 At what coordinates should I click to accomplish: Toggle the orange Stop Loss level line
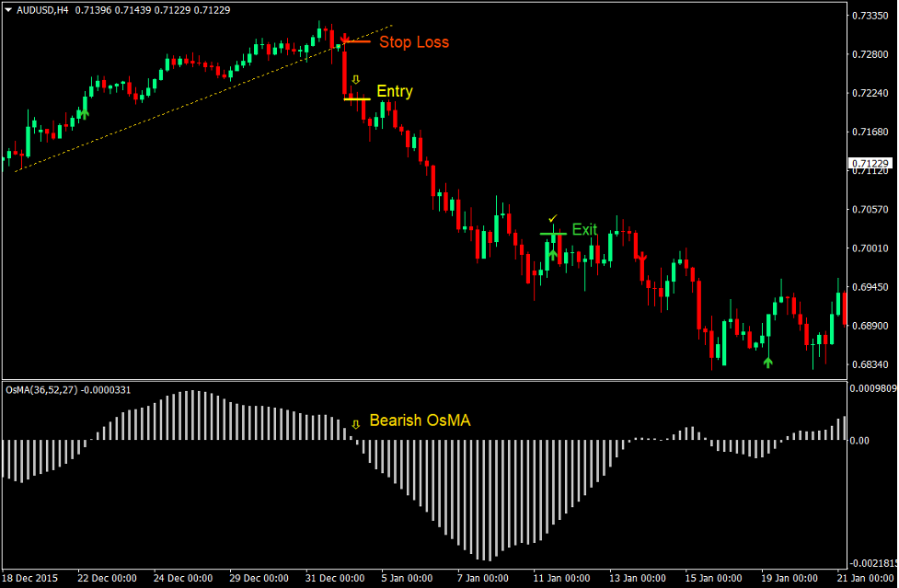(x=359, y=41)
